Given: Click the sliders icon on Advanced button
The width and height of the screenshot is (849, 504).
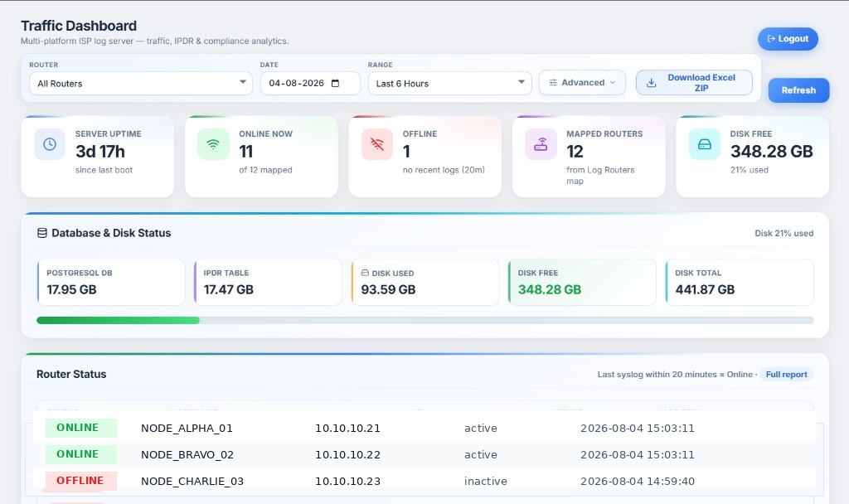Looking at the screenshot, I should click(553, 83).
